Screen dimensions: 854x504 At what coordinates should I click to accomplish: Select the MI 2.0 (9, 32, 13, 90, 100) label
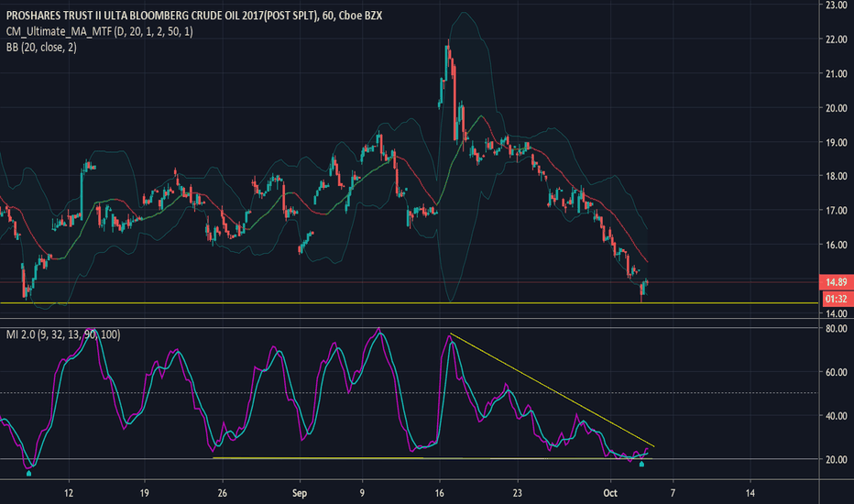point(63,334)
